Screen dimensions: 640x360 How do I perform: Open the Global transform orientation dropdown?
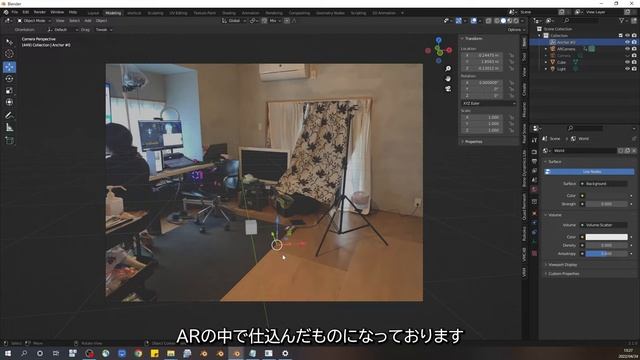coord(234,20)
